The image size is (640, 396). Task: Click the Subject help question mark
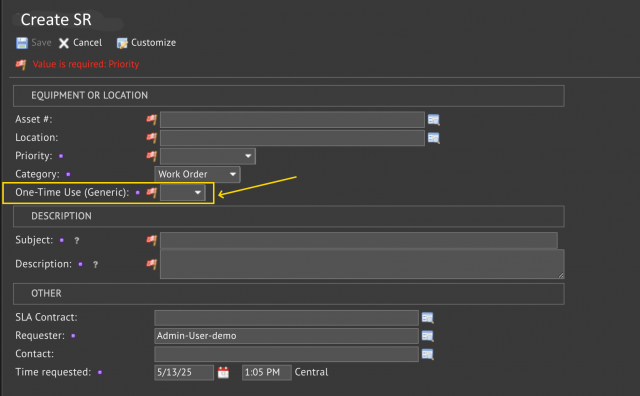coord(77,241)
